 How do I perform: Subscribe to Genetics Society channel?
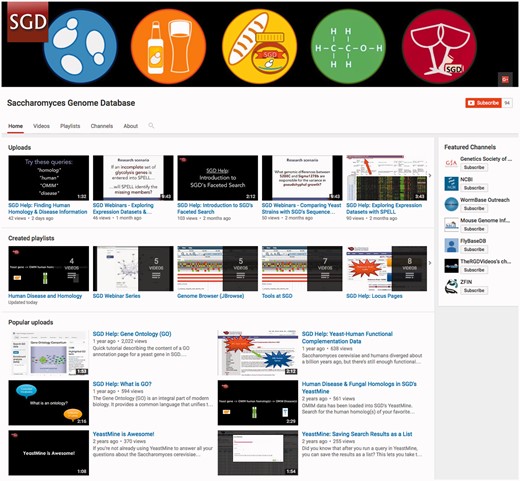pyautogui.click(x=474, y=167)
